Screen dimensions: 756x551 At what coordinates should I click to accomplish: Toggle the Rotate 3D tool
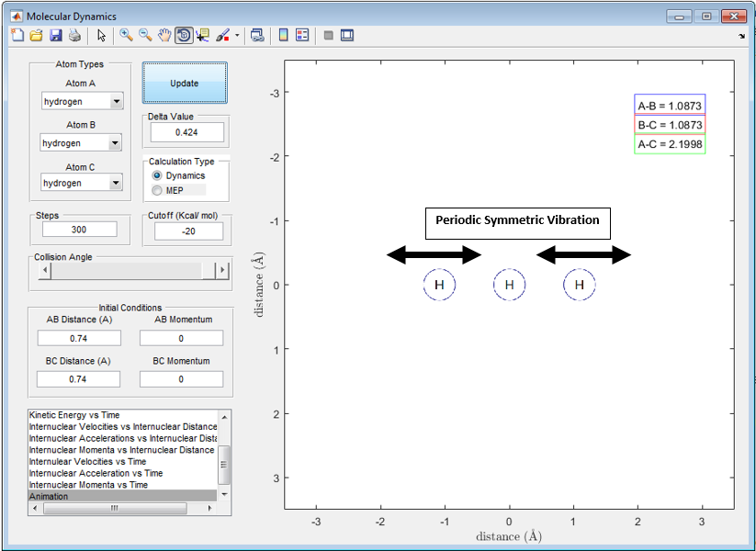coord(184,35)
